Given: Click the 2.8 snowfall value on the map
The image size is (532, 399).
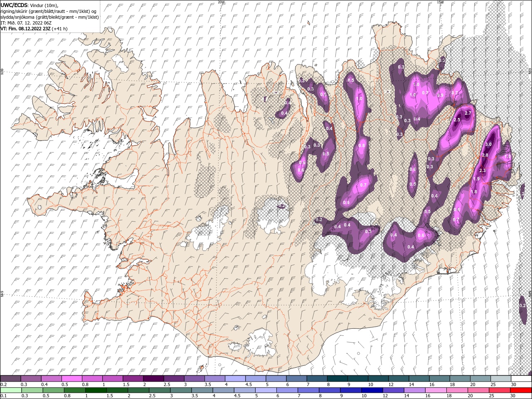Looking at the screenshot, I should (x=485, y=155).
